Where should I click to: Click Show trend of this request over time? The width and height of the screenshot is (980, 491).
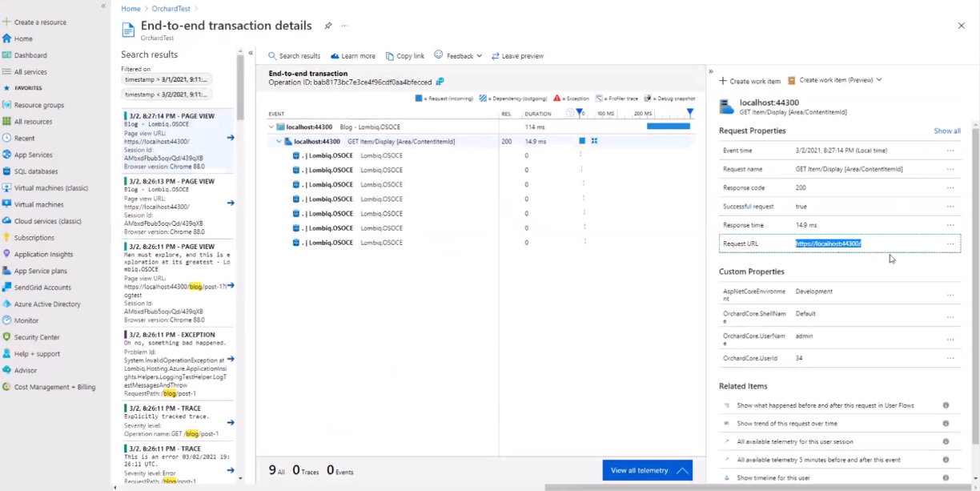coord(787,423)
